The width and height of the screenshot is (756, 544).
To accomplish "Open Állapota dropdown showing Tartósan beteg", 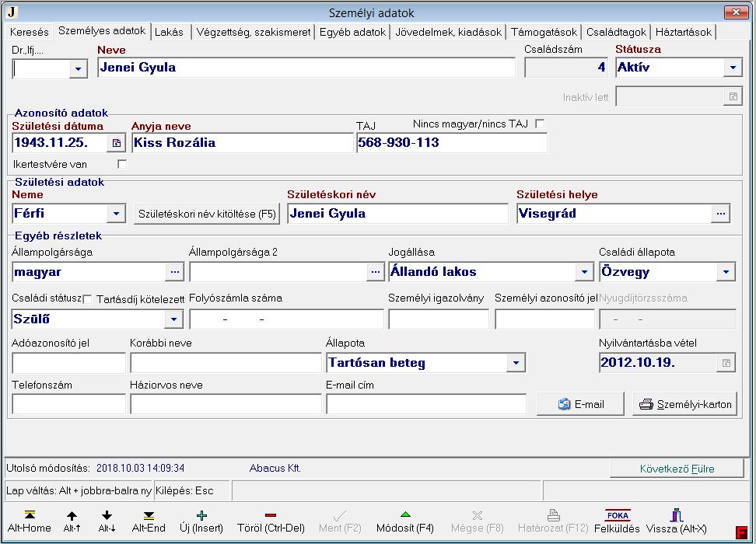I will [x=516, y=363].
